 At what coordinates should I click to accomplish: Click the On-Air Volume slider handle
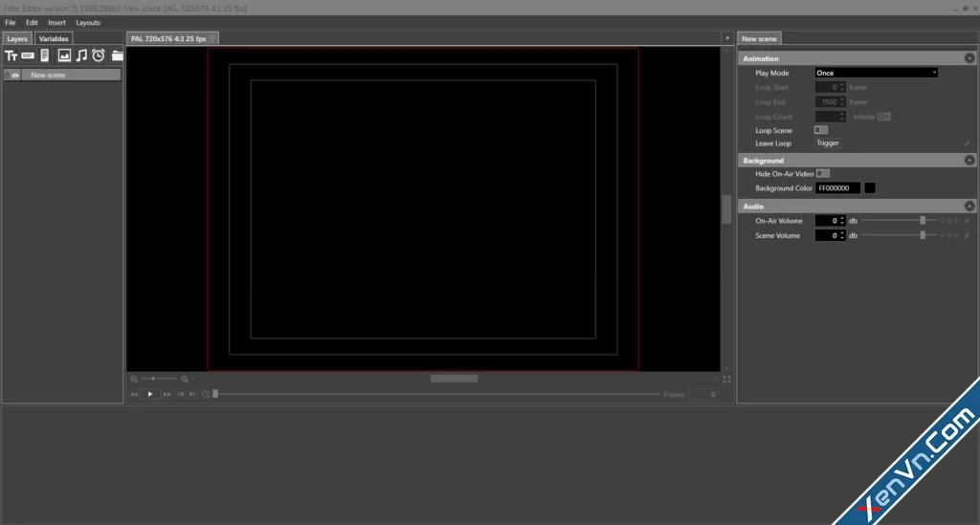[x=923, y=221]
